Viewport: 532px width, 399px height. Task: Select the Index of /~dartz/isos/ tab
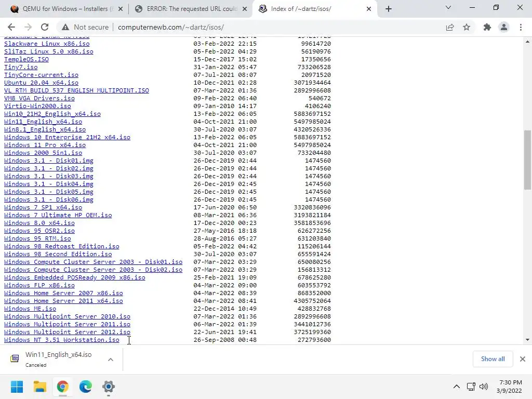pyautogui.click(x=315, y=9)
